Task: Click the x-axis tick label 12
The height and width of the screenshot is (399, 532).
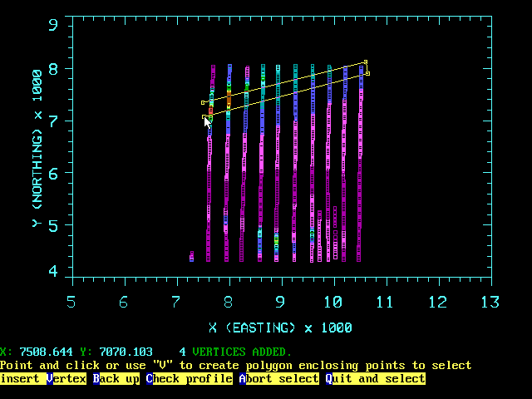Action: (x=438, y=302)
